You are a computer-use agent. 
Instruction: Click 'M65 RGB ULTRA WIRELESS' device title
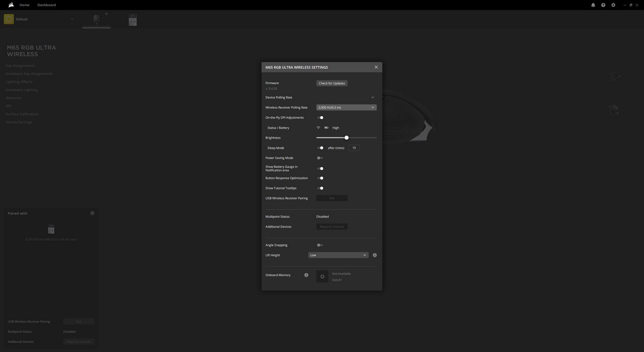point(32,51)
